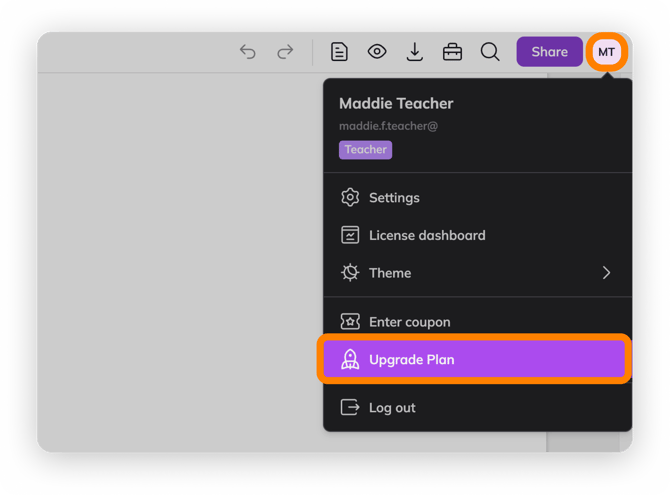Open the Theme menu entry
Screen dimensions: 670x495
point(477,273)
